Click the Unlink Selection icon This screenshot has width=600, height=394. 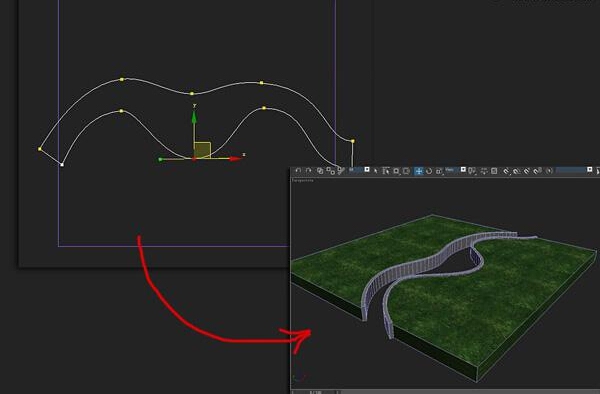click(330, 171)
